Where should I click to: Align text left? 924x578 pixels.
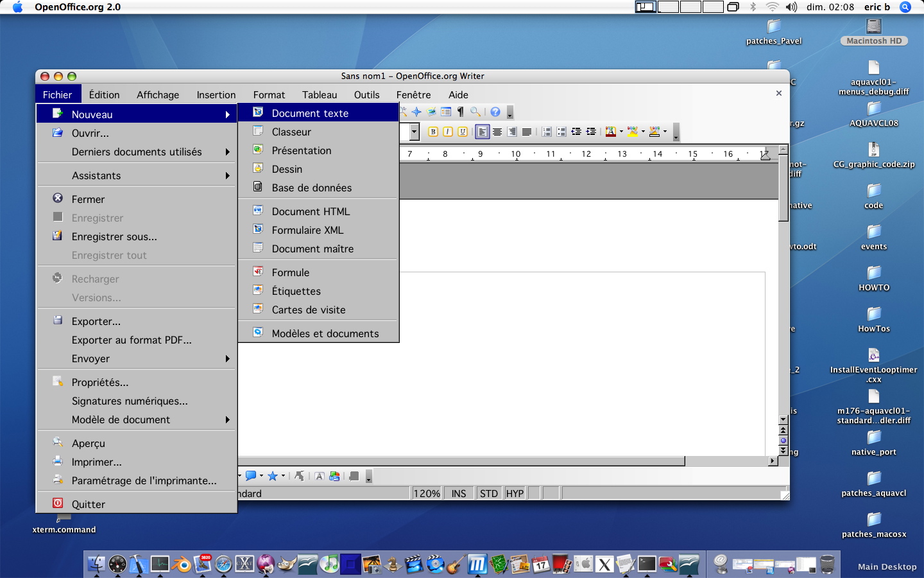pos(482,132)
